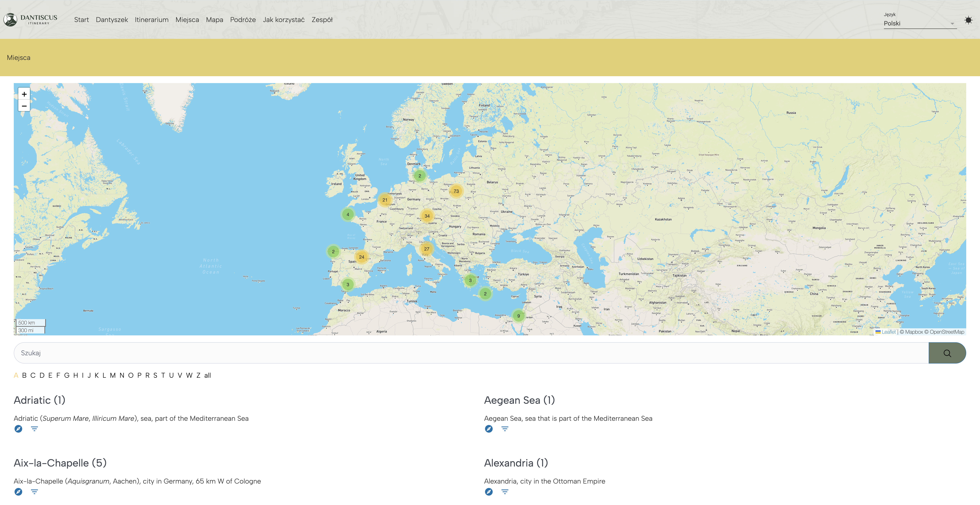
Task: Open the Aix-la-Chapelle (5) place heading
Action: (60, 463)
